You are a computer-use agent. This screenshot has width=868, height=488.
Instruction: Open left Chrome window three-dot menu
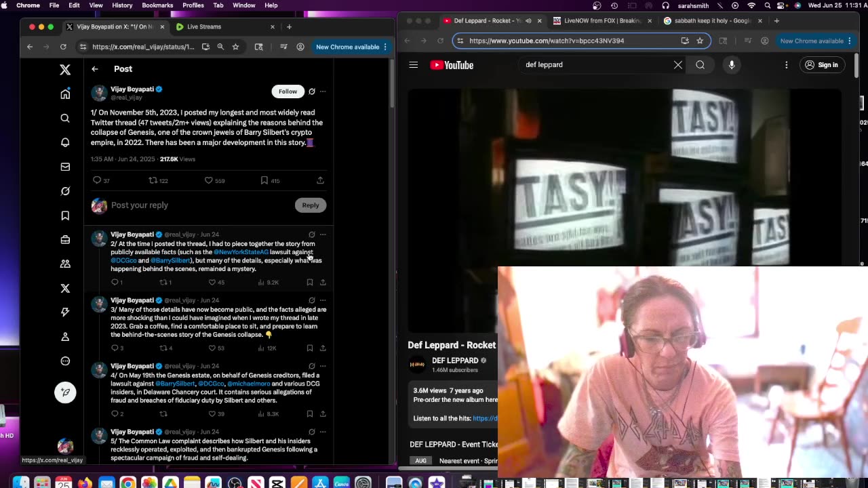coord(385,47)
